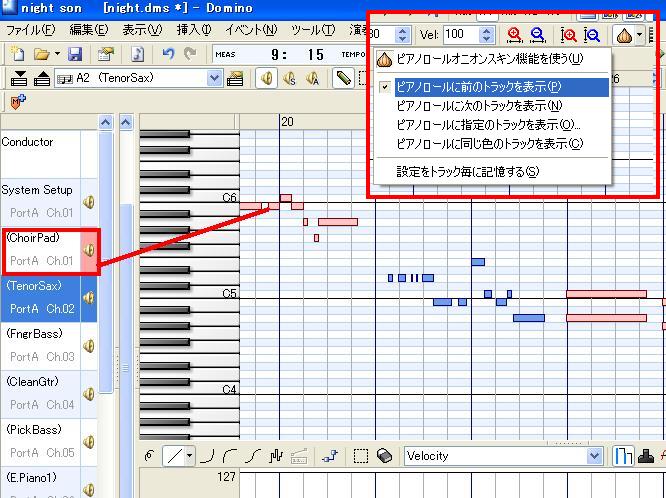Open the dropdown arrow next to Open folder
Screen dimensions: 666x498
57,54
